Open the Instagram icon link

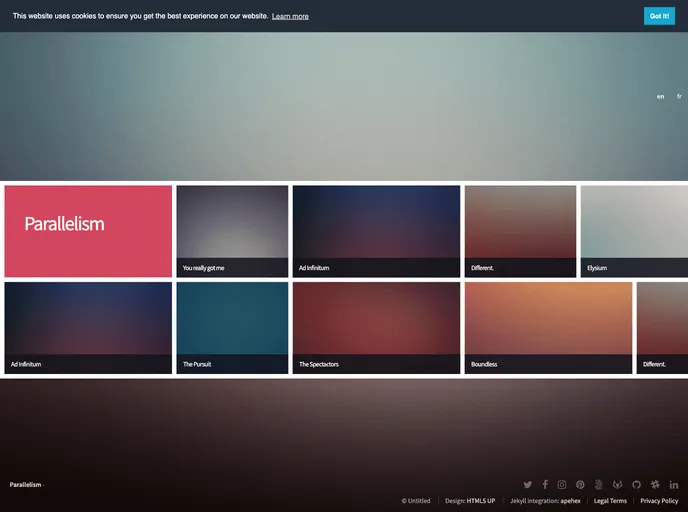coord(562,485)
